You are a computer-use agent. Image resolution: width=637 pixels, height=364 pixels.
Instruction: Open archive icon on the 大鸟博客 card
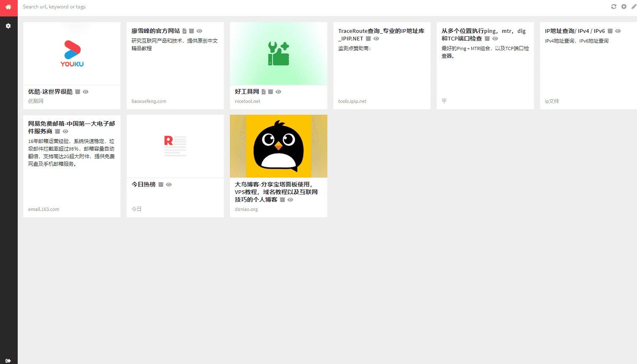point(283,200)
